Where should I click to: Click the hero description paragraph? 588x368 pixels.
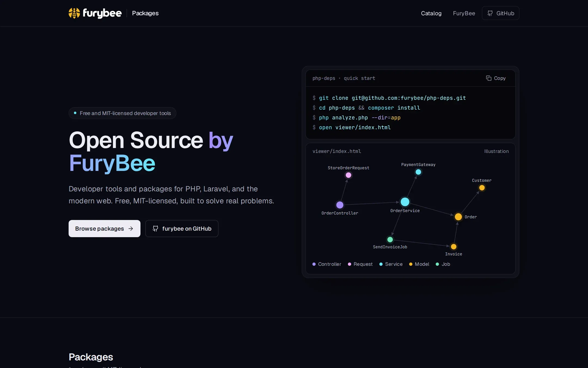coord(171,195)
